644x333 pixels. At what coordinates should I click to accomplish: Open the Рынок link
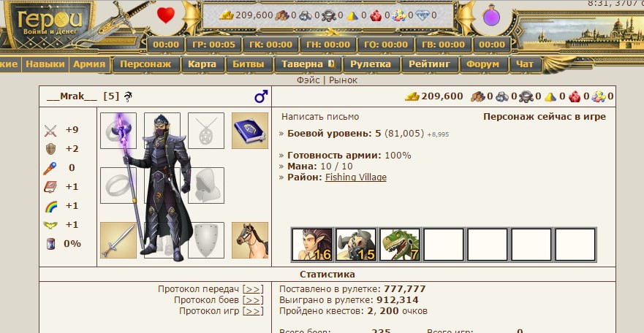[x=343, y=80]
